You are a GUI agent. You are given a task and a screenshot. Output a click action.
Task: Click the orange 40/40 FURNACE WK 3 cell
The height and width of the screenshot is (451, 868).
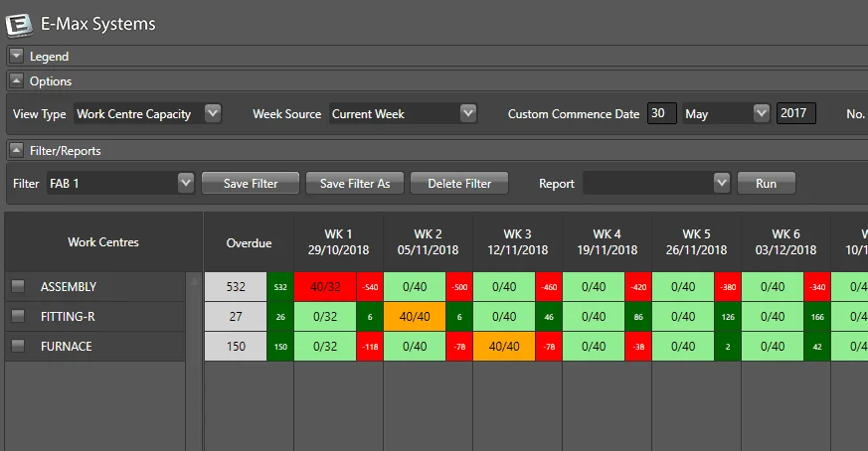(504, 347)
